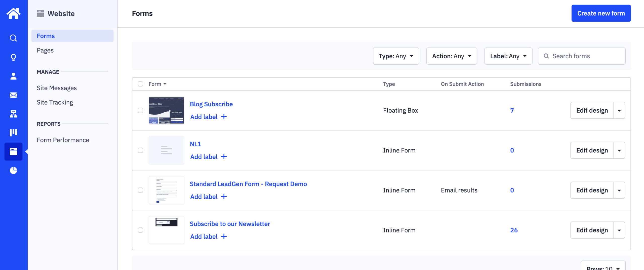644x270 pixels.
Task: Check the select-all checkbox in table header
Action: tap(140, 84)
